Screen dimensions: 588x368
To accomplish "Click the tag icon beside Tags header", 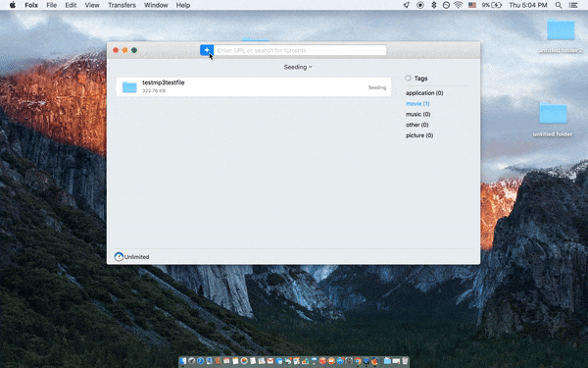I will (x=408, y=79).
